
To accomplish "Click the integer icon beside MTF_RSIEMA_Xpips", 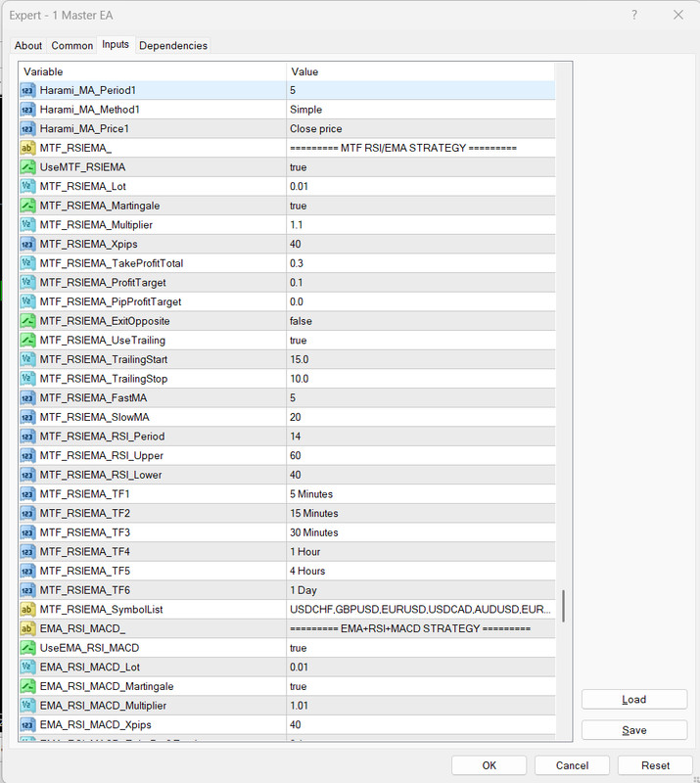I will coord(27,244).
